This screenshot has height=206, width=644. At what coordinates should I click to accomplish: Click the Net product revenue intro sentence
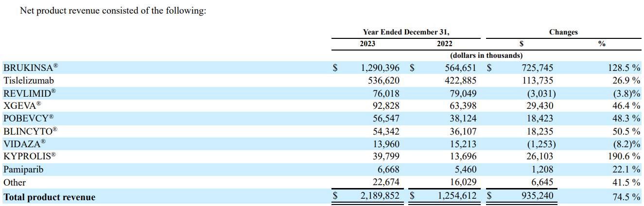(113, 11)
